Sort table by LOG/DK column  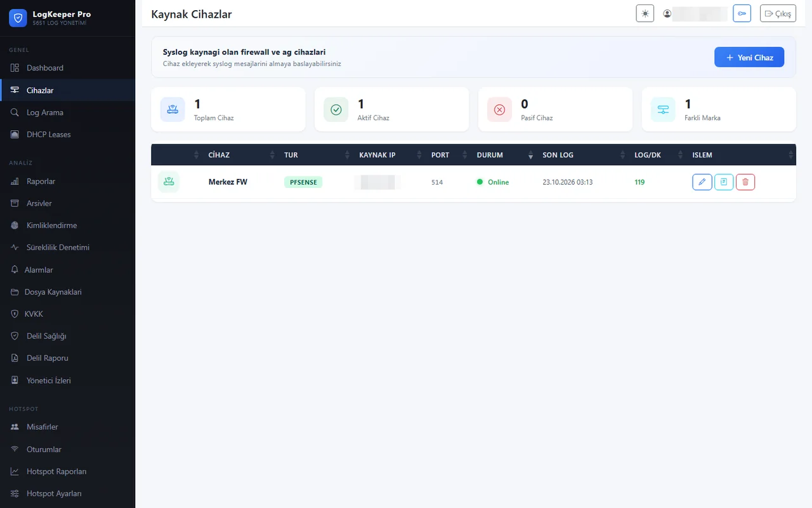pyautogui.click(x=657, y=155)
